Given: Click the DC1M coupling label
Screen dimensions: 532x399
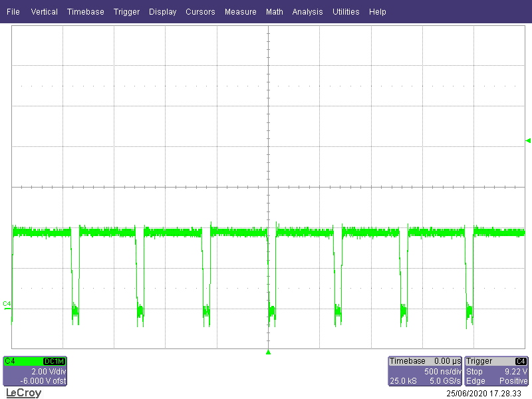Looking at the screenshot, I should (x=55, y=361).
